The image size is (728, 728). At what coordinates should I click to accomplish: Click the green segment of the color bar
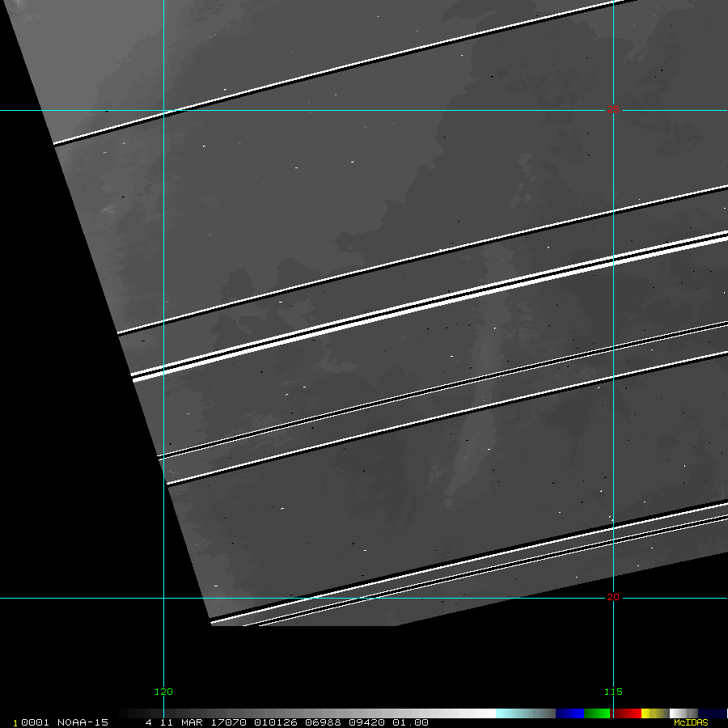click(597, 713)
